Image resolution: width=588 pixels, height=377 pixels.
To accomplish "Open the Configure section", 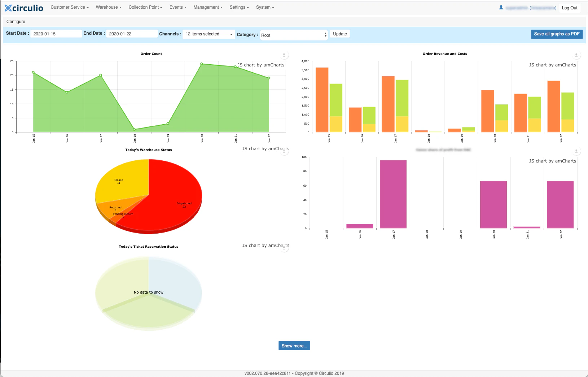I will pyautogui.click(x=15, y=21).
